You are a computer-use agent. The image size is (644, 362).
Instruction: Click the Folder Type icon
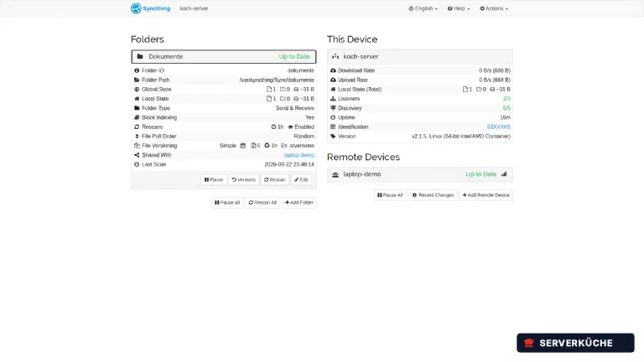137,108
